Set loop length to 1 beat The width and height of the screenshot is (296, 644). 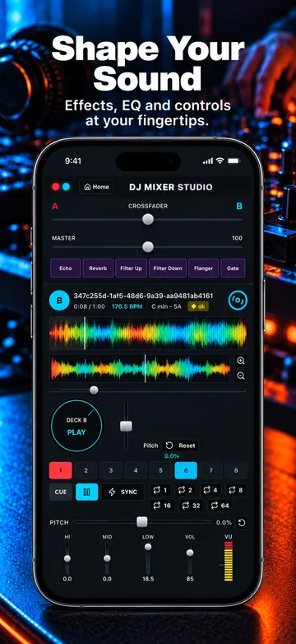pos(160,490)
